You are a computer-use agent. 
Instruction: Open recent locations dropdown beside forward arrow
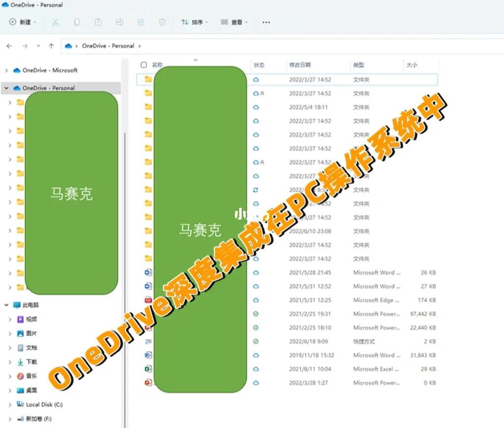(x=38, y=46)
